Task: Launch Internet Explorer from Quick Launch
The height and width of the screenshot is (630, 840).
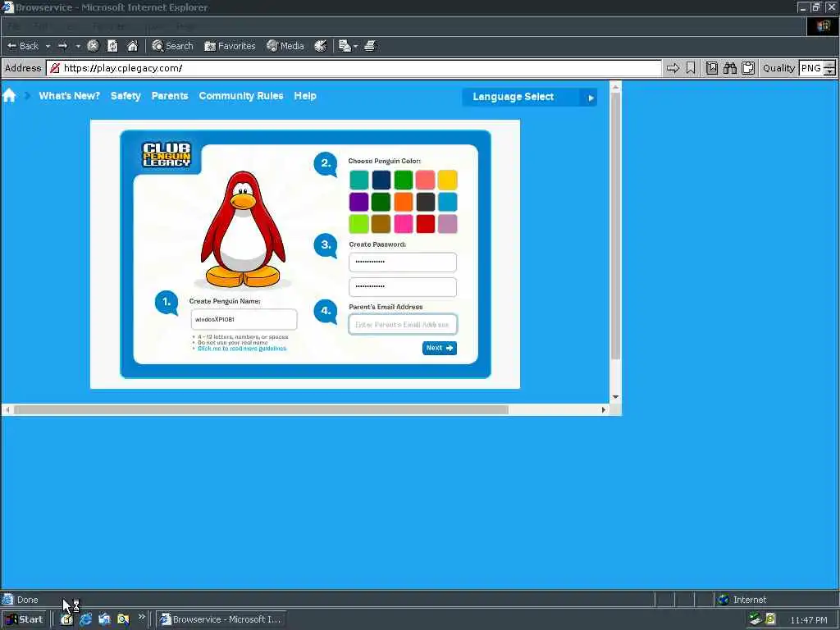Action: (x=85, y=619)
